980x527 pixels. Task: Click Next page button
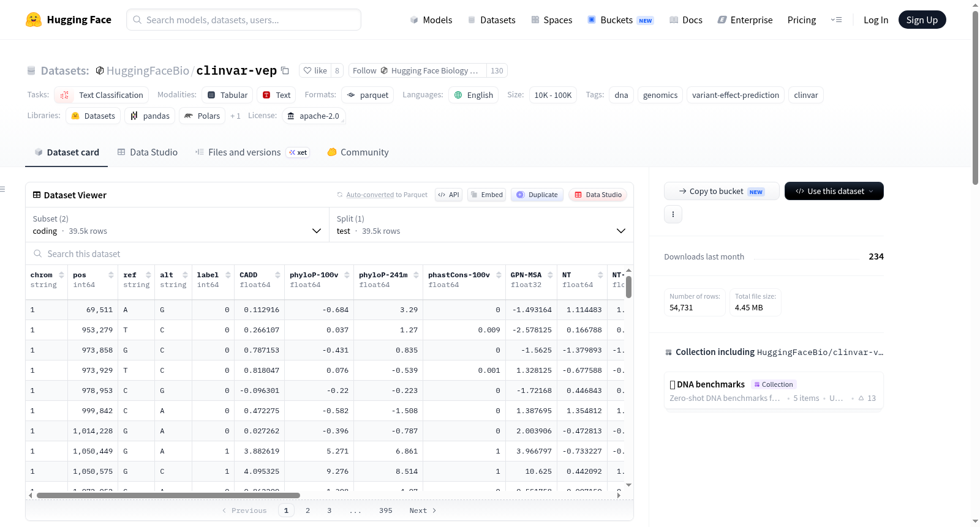[423, 510]
